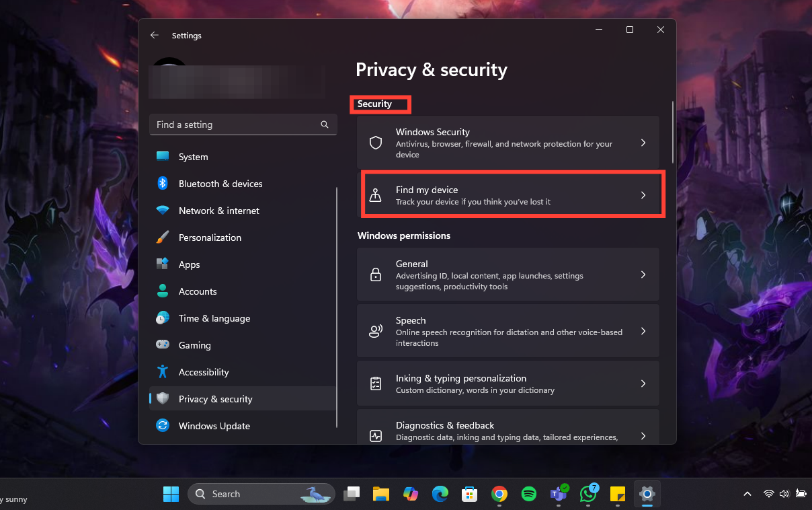
Task: Click the Speech voice icon
Action: [376, 331]
